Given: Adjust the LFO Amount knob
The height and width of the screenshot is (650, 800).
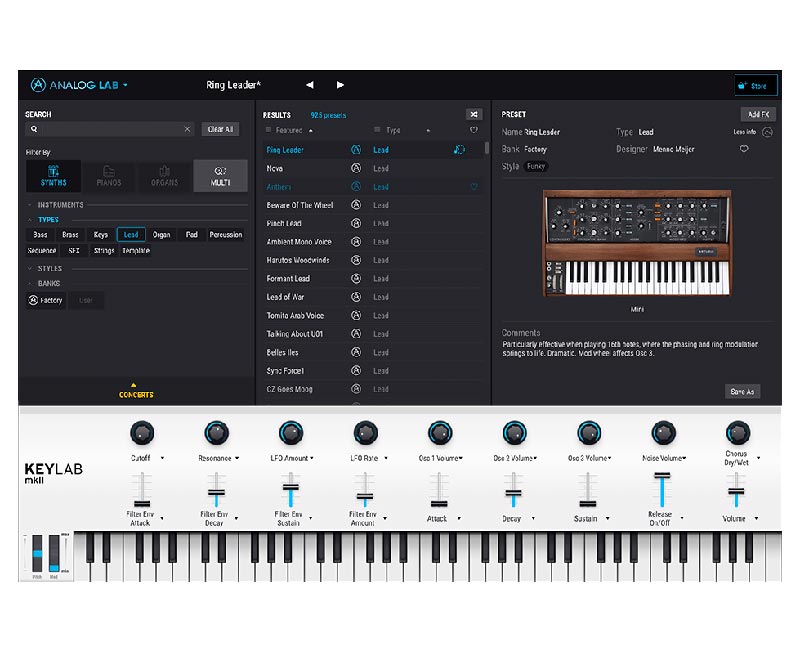Looking at the screenshot, I should tap(291, 433).
